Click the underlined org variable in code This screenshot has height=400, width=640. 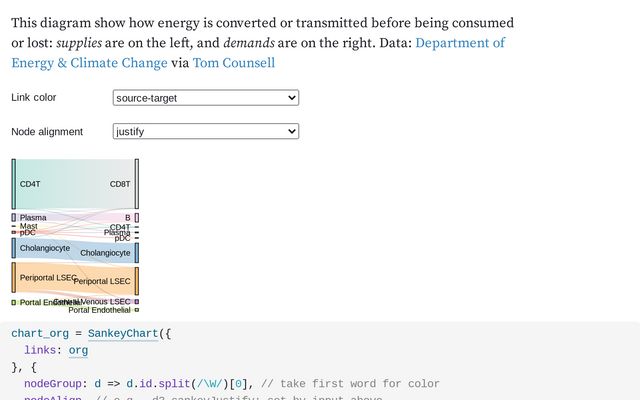(77, 351)
